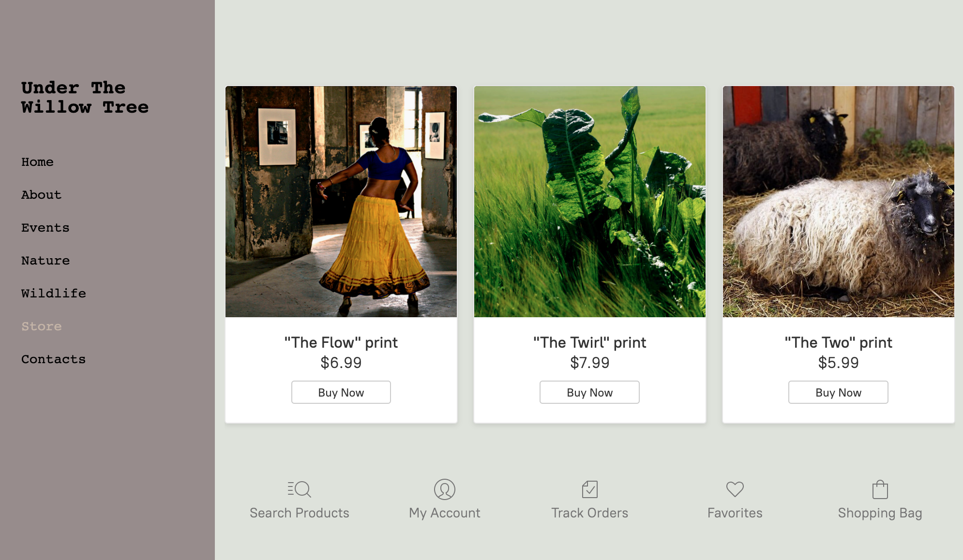
Task: Open the Contacts page
Action: pyautogui.click(x=53, y=359)
